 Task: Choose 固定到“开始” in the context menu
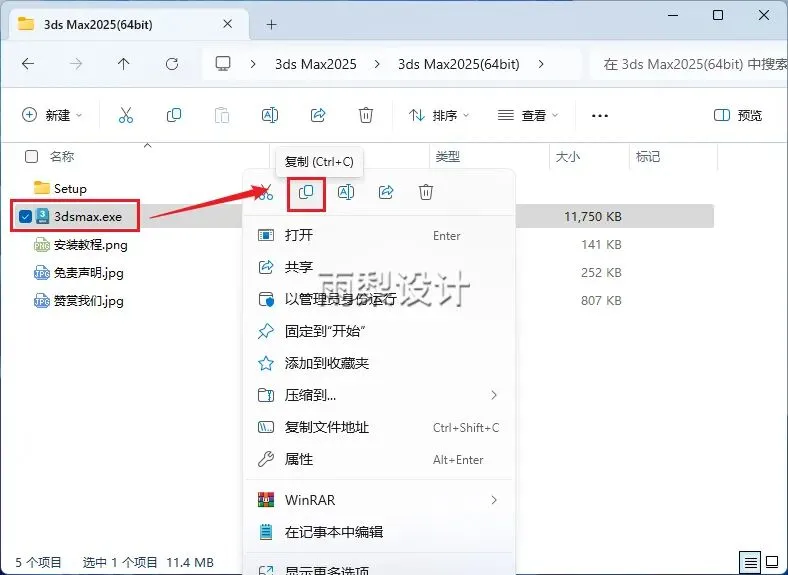click(379, 331)
